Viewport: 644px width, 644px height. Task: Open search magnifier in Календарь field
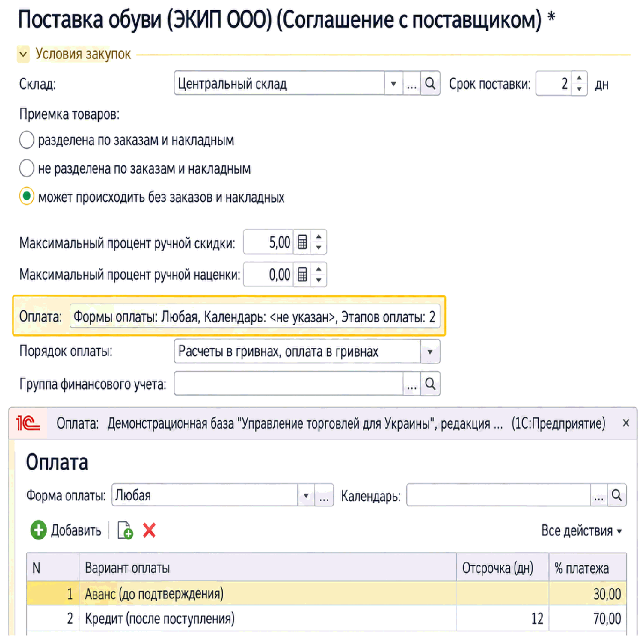617,495
